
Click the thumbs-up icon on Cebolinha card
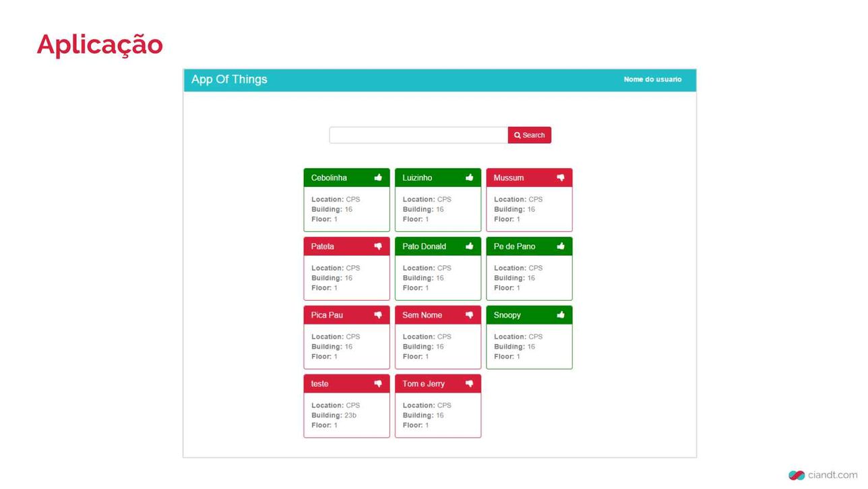(x=378, y=177)
